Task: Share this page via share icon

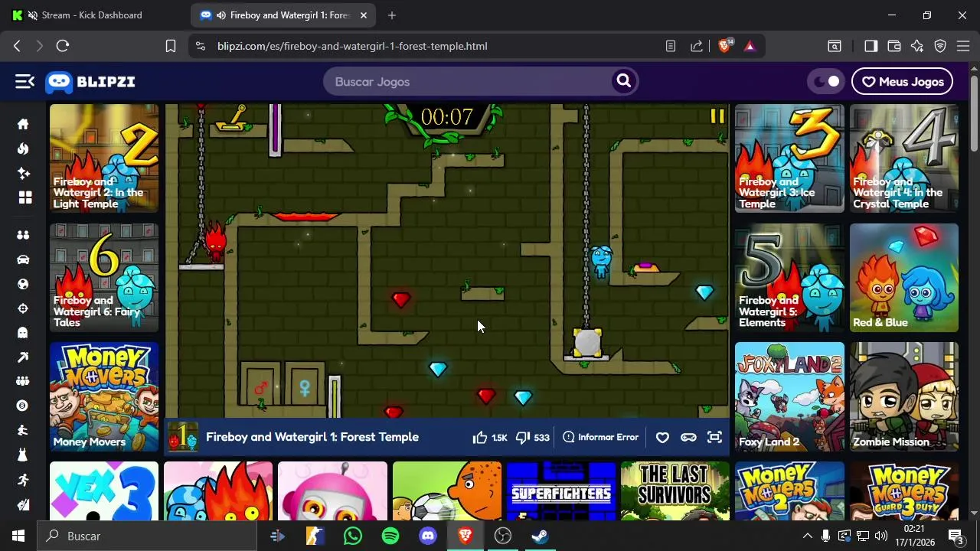Action: pos(697,46)
